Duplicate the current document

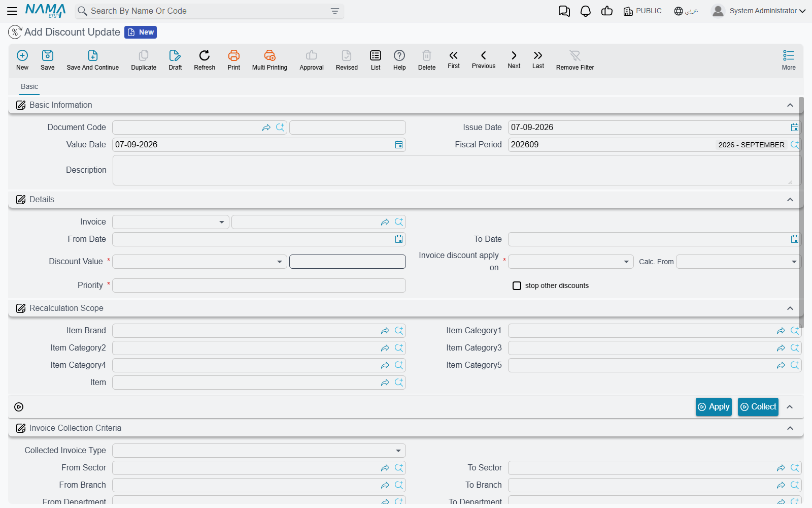[x=144, y=60]
